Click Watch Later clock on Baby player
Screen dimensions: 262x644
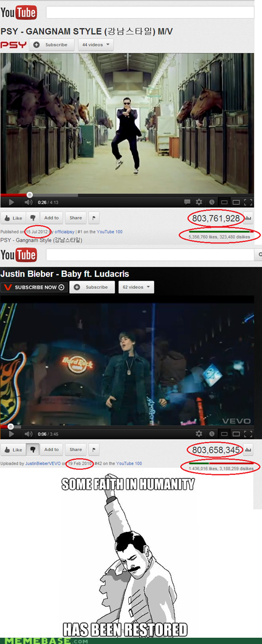[x=211, y=434]
